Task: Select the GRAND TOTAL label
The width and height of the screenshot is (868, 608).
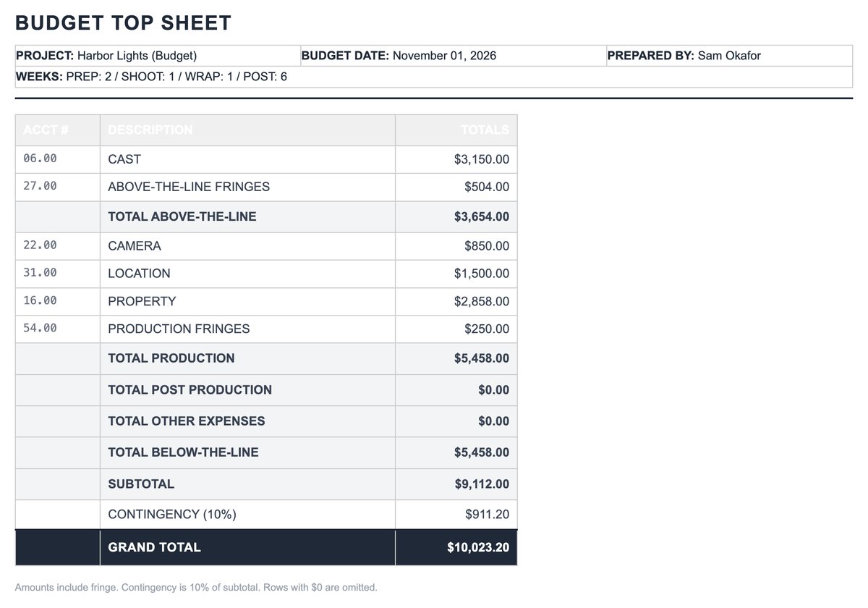Action: pyautogui.click(x=154, y=547)
